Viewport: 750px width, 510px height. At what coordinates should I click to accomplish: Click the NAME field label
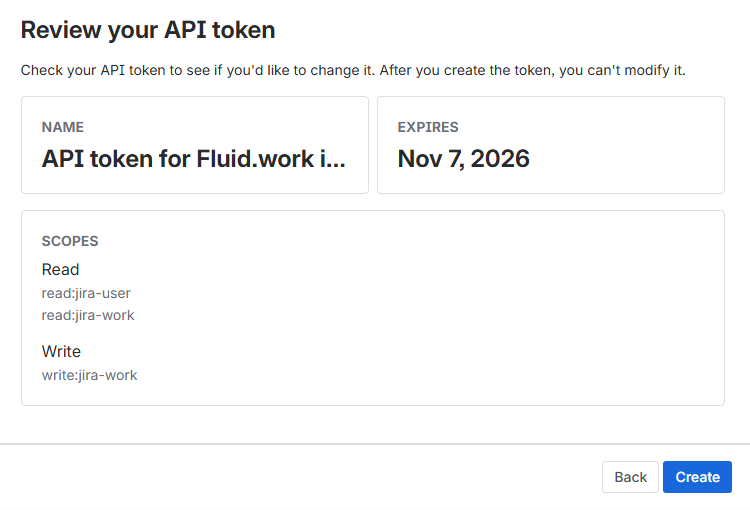(x=63, y=127)
